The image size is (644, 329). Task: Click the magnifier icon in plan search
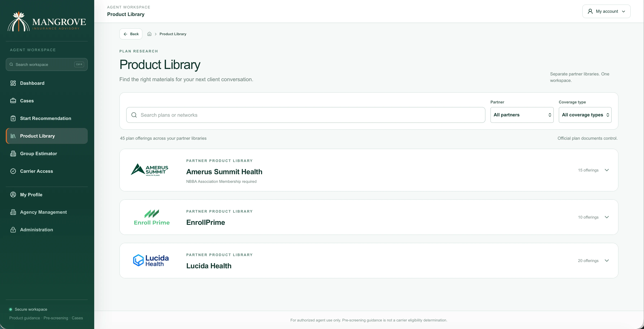point(134,115)
